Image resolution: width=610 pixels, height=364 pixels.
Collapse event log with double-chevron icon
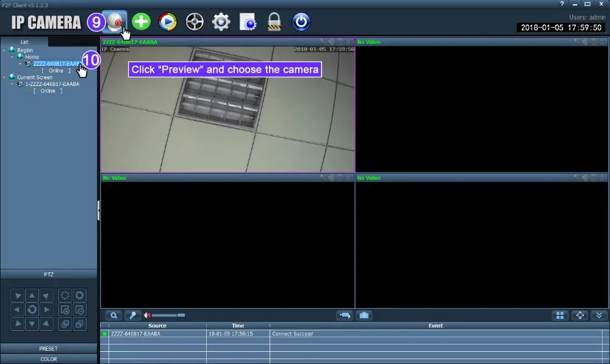tap(599, 315)
